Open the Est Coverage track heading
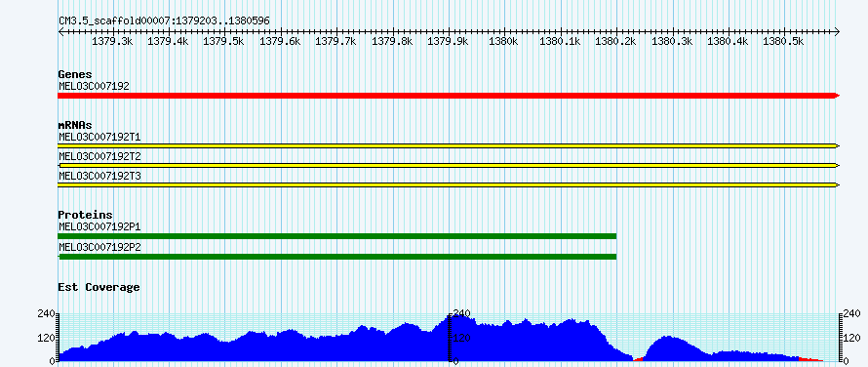The image size is (868, 367). click(x=99, y=287)
